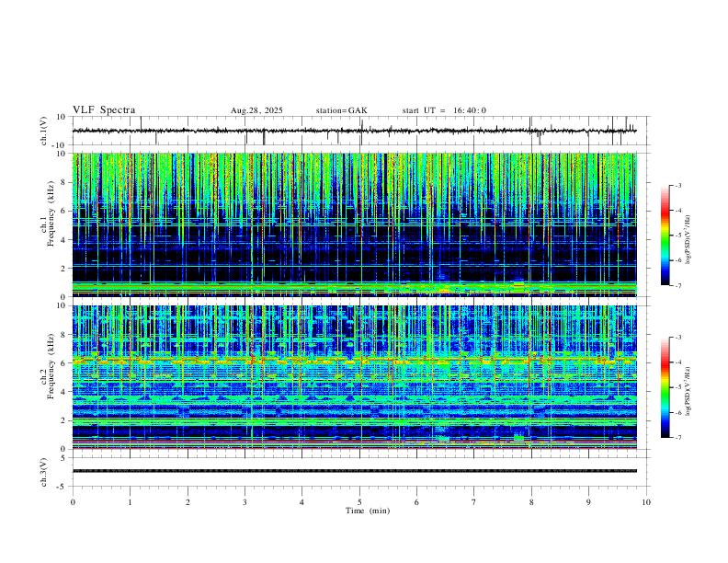
Task: Click the upper 'log(PSD)(V²/Hz)' colorbar label
Action: (688, 240)
